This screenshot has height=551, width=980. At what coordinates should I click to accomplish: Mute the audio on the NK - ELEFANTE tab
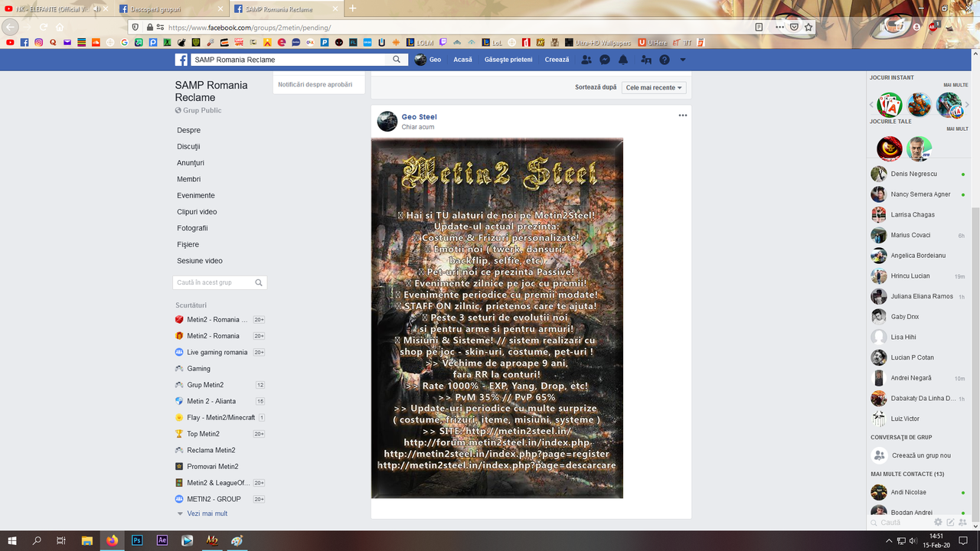click(x=96, y=8)
